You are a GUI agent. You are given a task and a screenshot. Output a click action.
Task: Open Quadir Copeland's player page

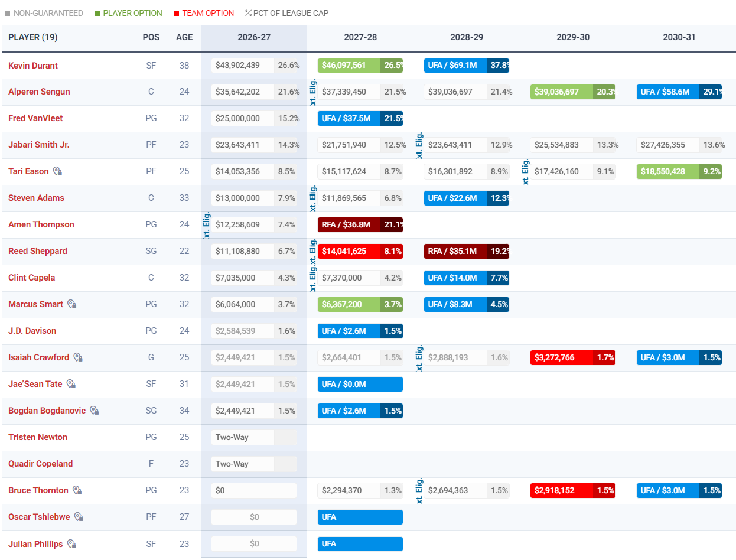41,464
